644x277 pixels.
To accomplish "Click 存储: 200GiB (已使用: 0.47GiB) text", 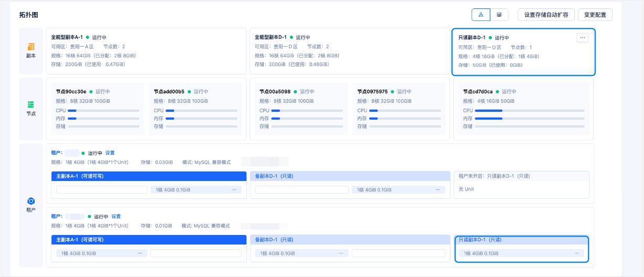I will [x=88, y=65].
